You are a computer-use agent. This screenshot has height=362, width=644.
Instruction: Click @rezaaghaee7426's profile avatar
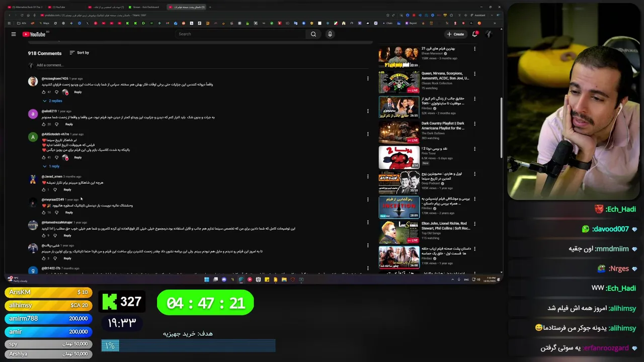pos(33,81)
